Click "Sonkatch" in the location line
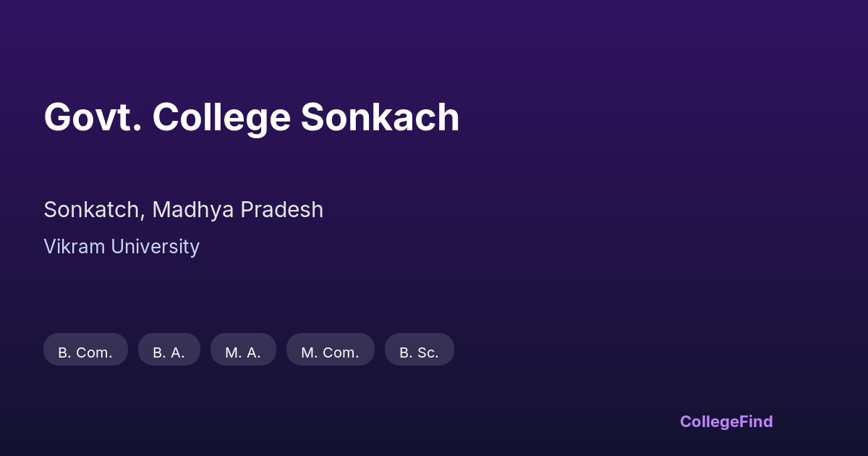Screen dimensions: 868x456 point(90,210)
